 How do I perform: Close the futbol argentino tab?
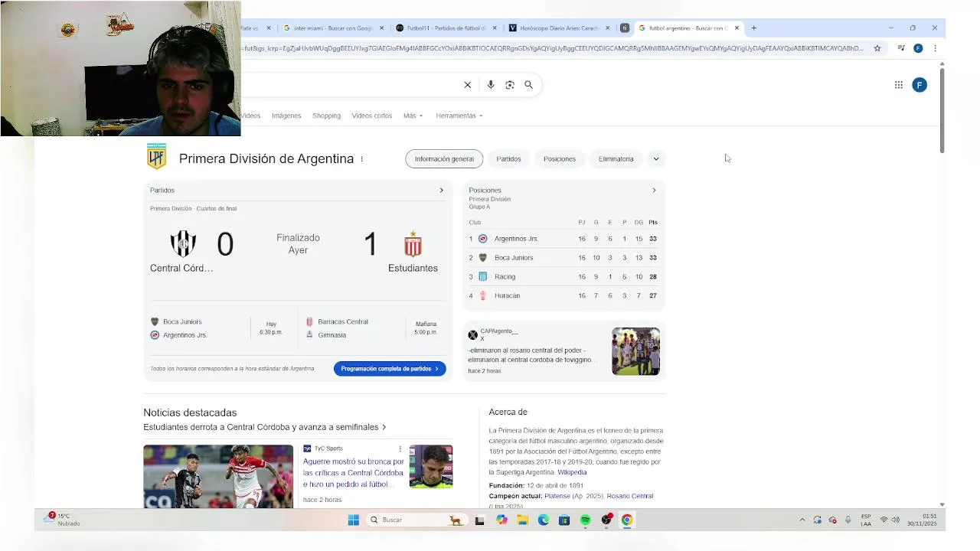pyautogui.click(x=737, y=28)
